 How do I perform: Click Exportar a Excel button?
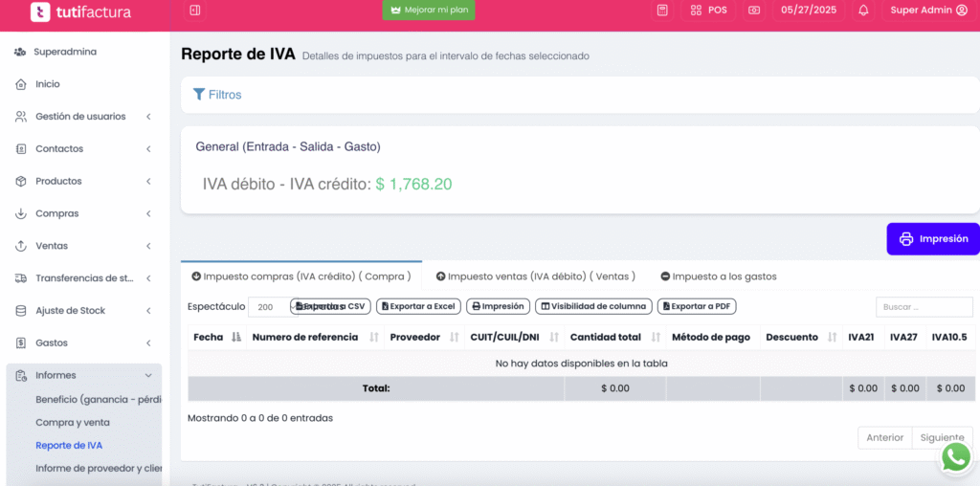(418, 307)
